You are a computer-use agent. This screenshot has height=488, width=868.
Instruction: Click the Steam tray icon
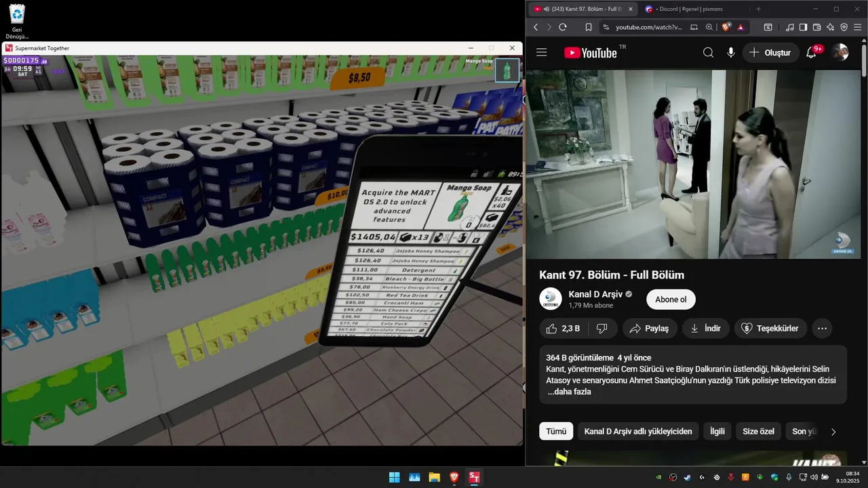tap(688, 477)
